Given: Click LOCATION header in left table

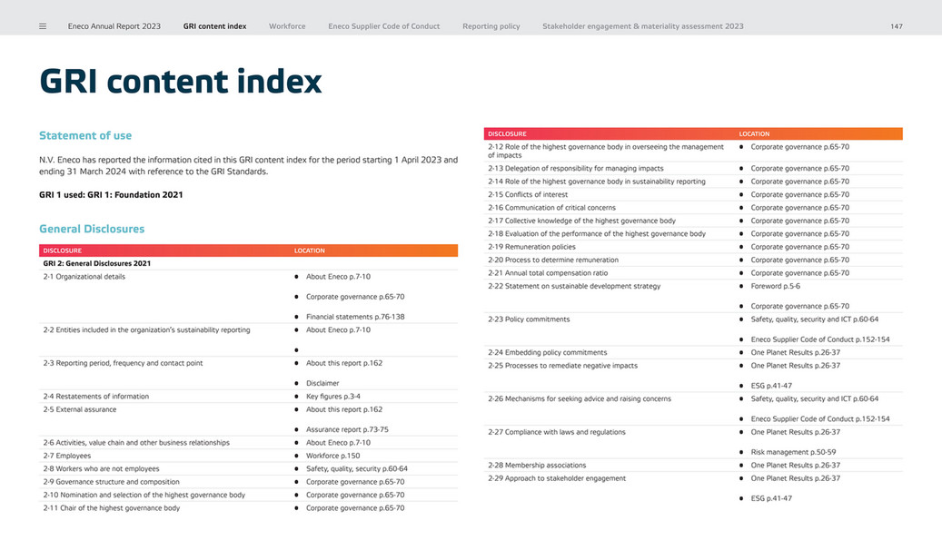Looking at the screenshot, I should tap(310, 251).
